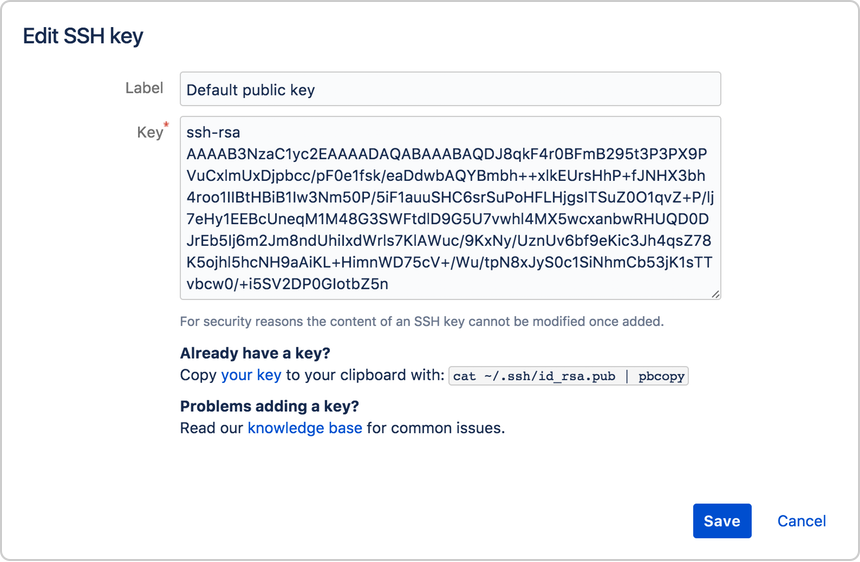Click the Save button

point(722,520)
